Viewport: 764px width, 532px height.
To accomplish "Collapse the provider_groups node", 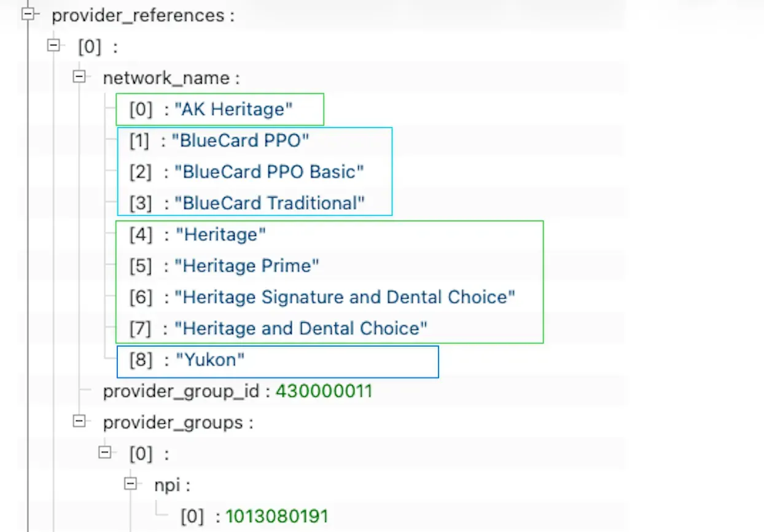I will [x=79, y=421].
